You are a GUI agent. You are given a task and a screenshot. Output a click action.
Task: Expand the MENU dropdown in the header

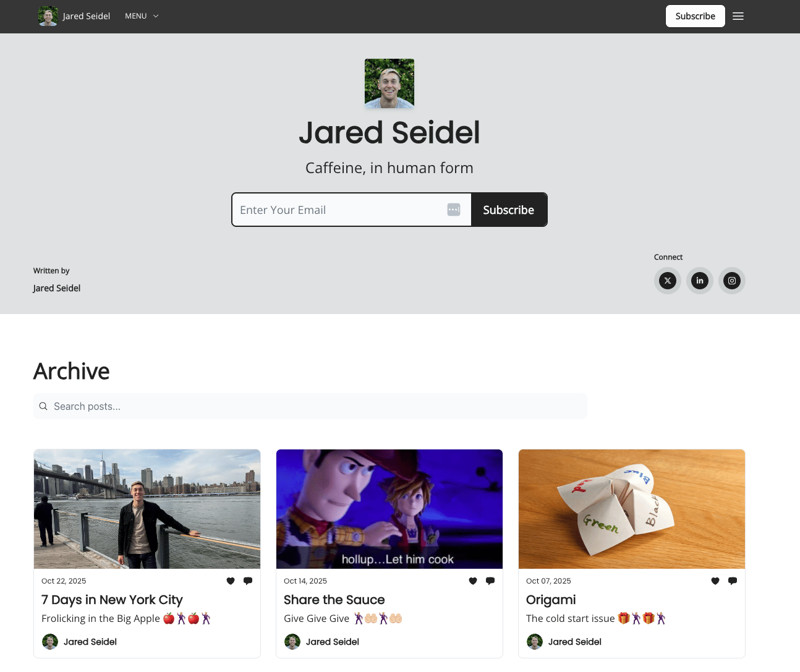click(142, 16)
